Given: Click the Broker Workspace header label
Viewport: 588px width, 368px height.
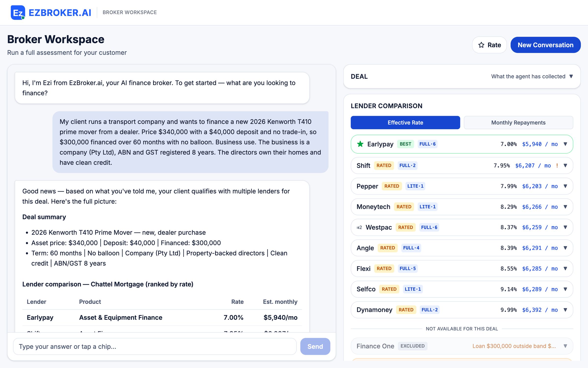Looking at the screenshot, I should (x=130, y=13).
